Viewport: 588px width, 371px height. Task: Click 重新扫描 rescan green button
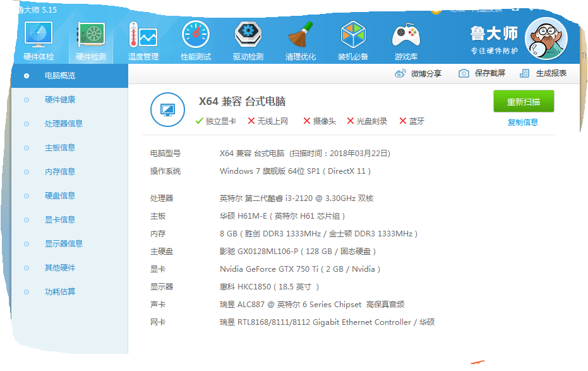(x=524, y=101)
